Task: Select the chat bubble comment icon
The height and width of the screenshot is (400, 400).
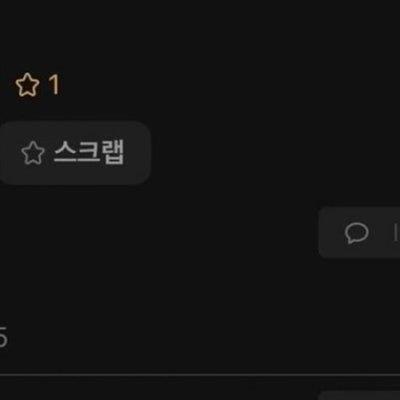Action: [356, 233]
